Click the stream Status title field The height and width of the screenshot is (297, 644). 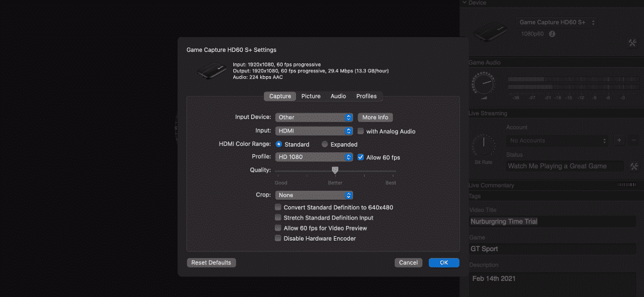[566, 166]
